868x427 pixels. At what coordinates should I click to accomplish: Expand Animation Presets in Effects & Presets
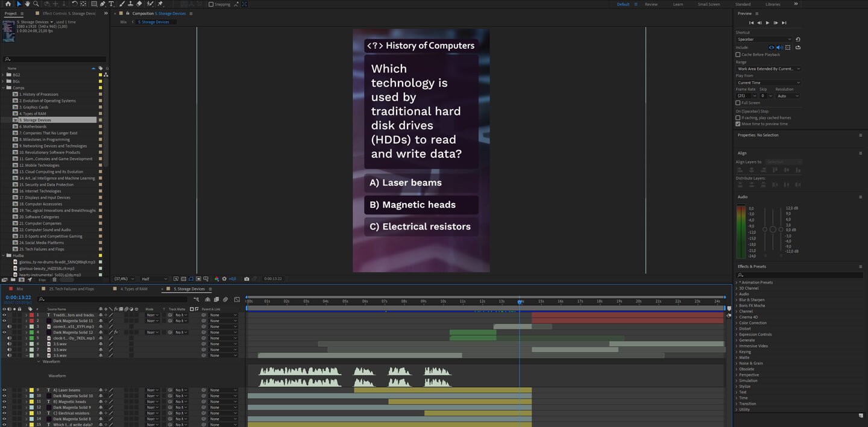tap(737, 282)
